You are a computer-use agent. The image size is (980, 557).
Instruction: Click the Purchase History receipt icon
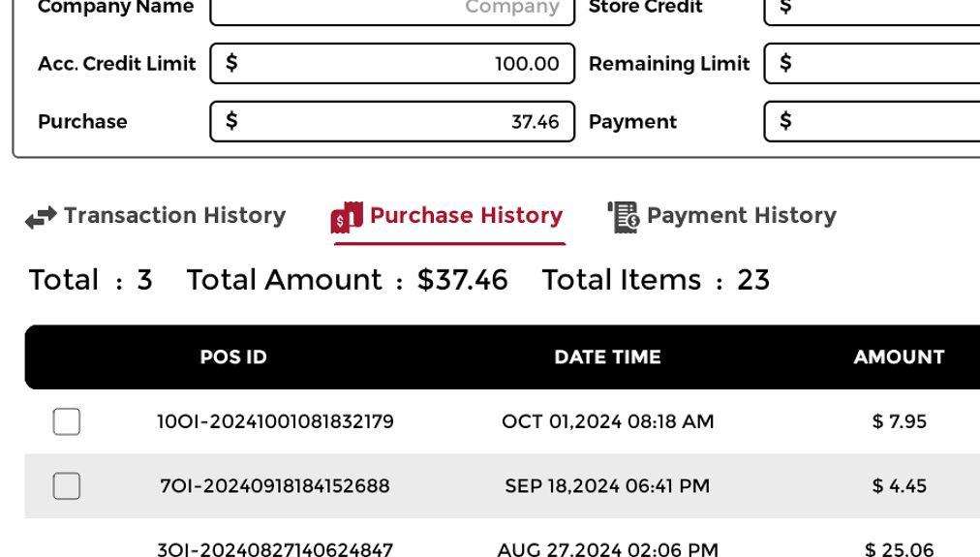(x=347, y=217)
